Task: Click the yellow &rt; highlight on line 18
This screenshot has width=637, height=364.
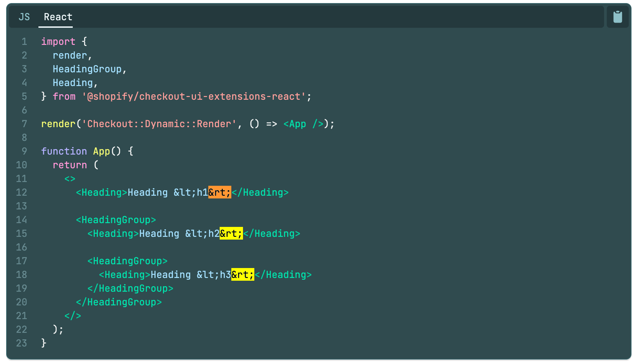Action: [242, 275]
